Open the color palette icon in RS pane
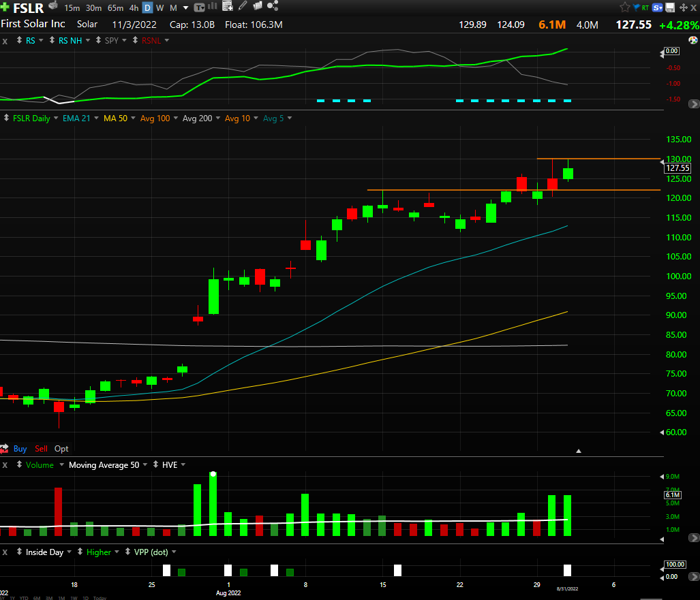Image resolution: width=700 pixels, height=600 pixels. pos(693,40)
